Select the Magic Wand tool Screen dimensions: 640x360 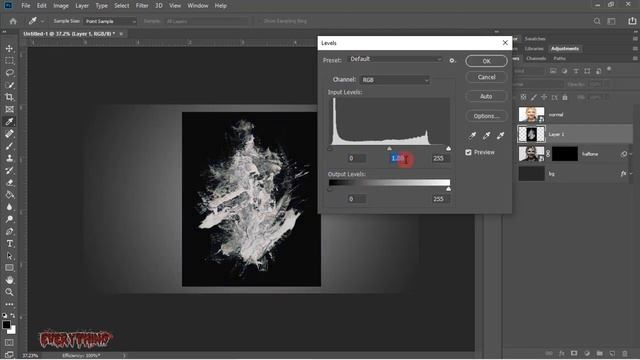pos(9,85)
